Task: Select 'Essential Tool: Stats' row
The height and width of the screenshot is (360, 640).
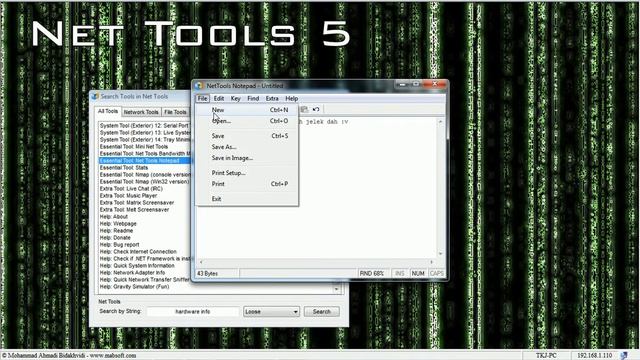Action: click(x=144, y=168)
